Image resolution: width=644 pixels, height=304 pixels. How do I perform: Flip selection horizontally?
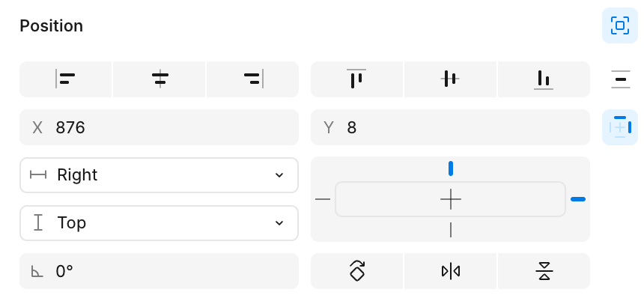(451, 271)
